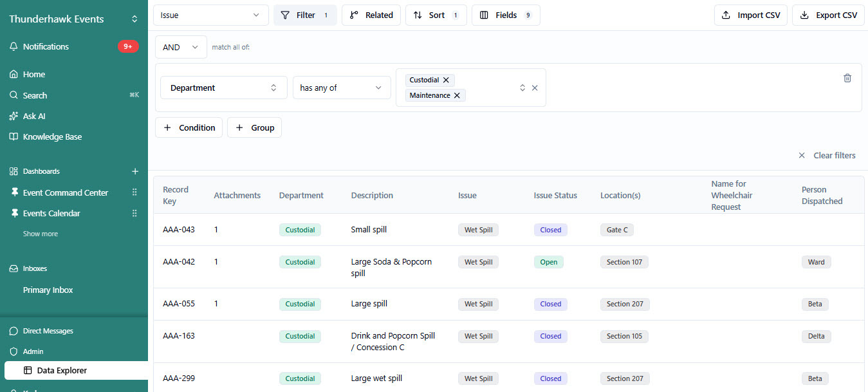Screen dimensions: 868x392
Task: Remove the Custodial tag from filter
Action: point(446,80)
